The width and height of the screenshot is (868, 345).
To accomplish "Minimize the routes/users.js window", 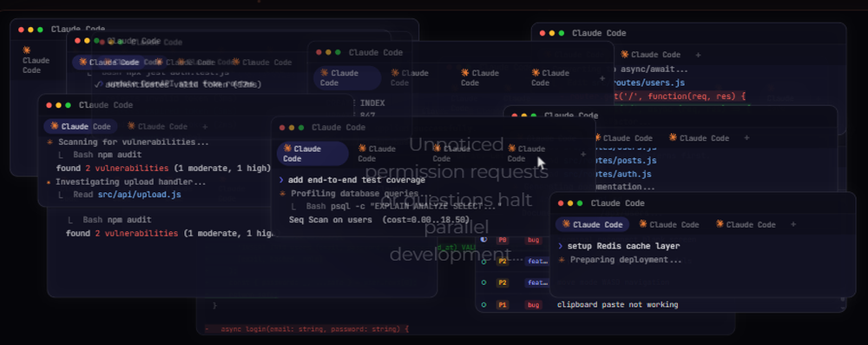I will [x=552, y=33].
